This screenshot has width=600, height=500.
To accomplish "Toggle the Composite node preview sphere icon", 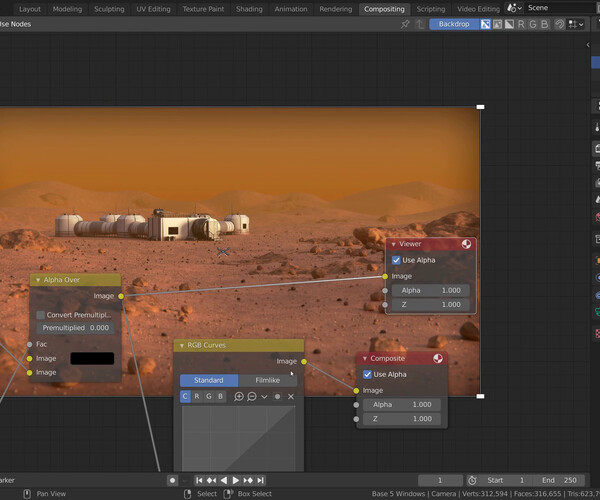I will pyautogui.click(x=438, y=358).
